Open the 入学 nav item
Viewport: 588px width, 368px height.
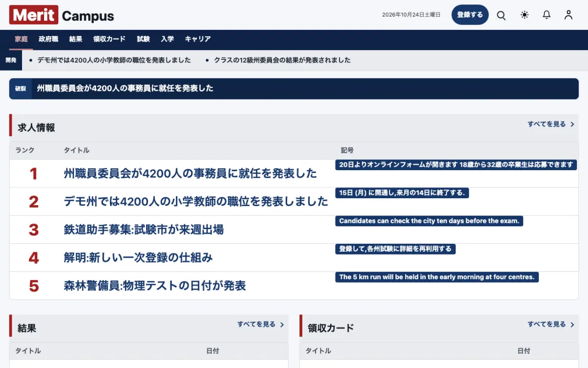167,39
